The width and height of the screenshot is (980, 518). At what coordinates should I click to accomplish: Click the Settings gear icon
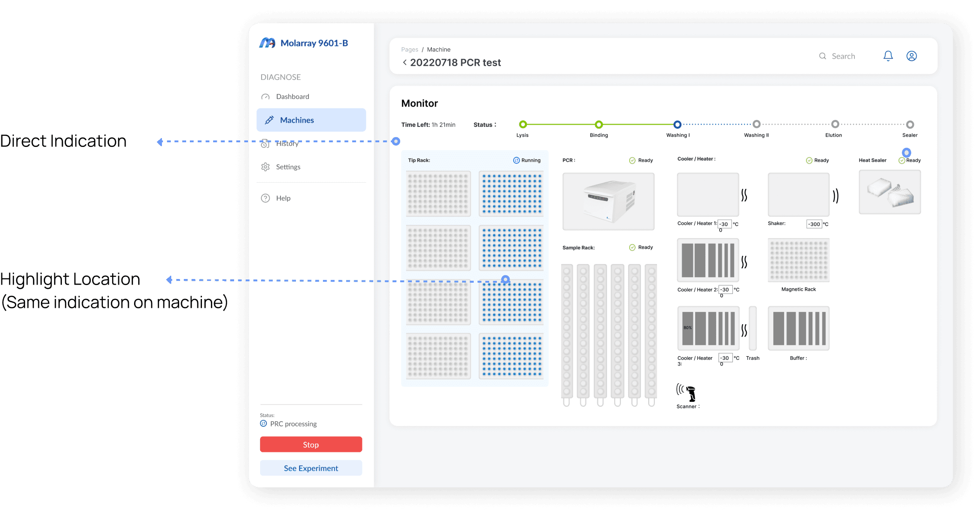coord(265,167)
